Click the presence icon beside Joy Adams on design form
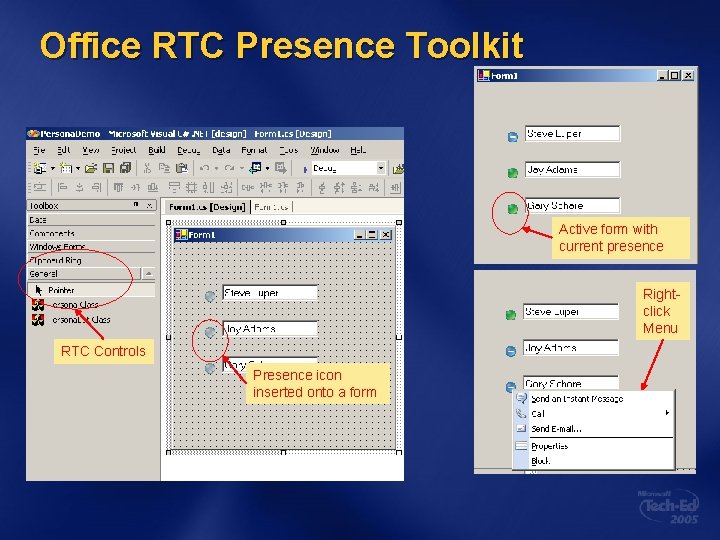720x540 pixels. (210, 332)
